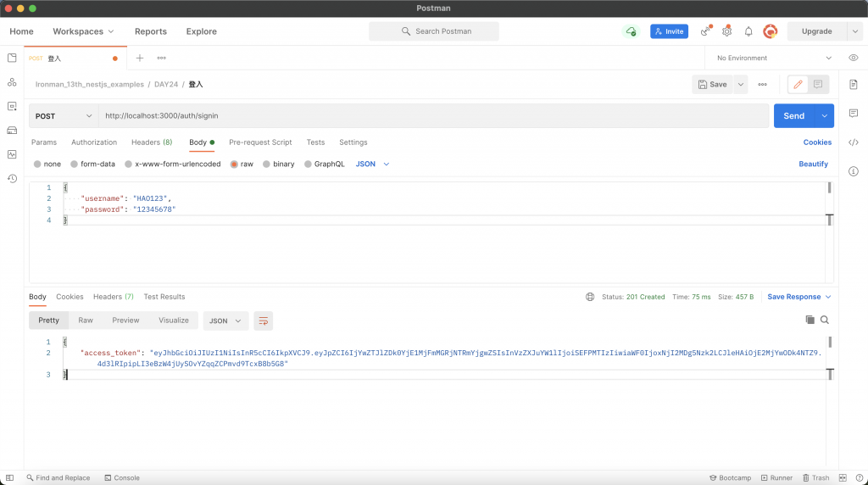Open the Mock Servers sidebar icon
The height and width of the screenshot is (485, 868).
pyautogui.click(x=12, y=131)
